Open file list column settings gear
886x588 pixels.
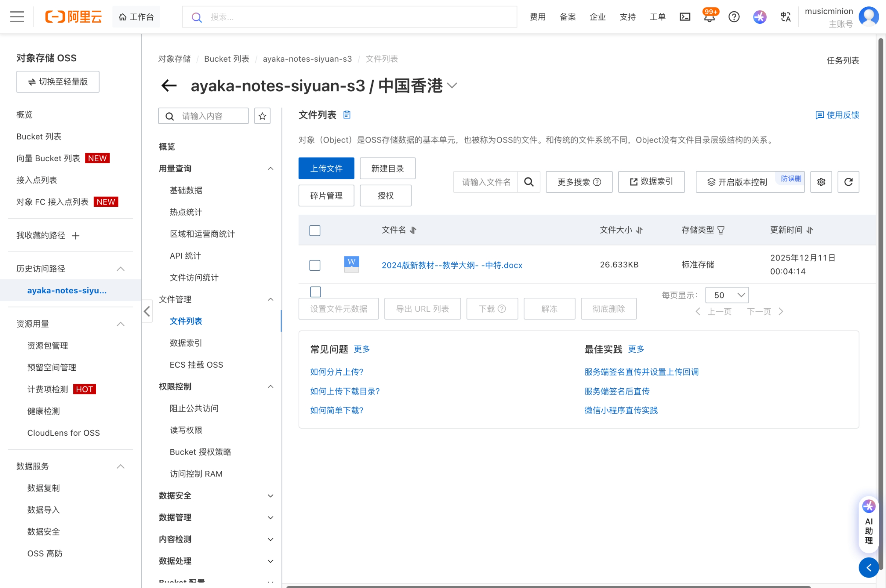pos(821,182)
